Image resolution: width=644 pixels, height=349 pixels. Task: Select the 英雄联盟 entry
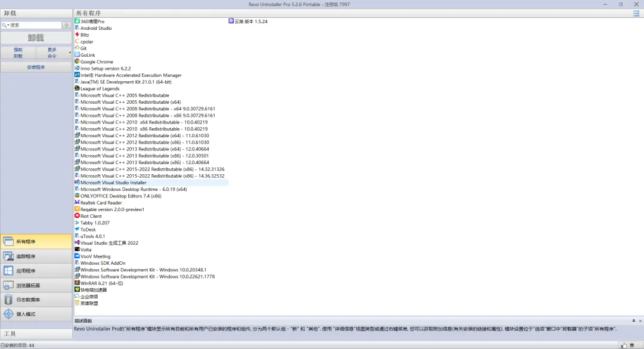click(89, 304)
